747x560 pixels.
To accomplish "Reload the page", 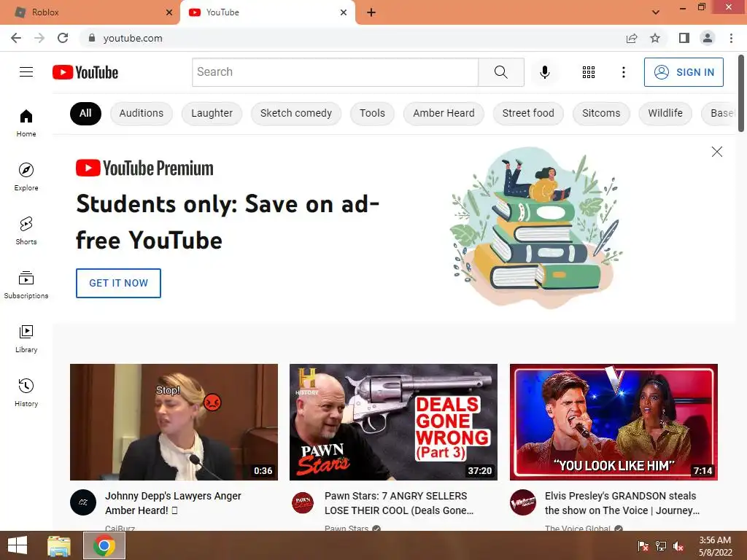I will 63,38.
